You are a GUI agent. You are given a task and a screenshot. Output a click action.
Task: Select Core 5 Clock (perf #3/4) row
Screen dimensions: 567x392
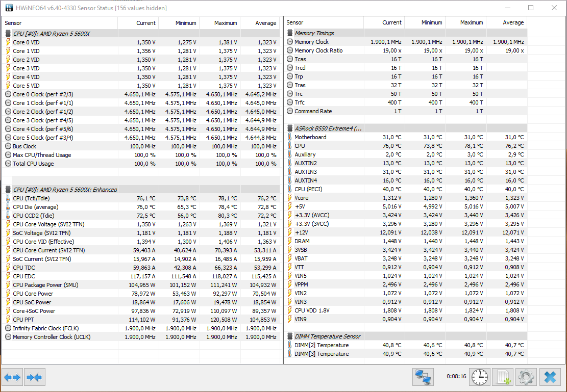point(141,138)
